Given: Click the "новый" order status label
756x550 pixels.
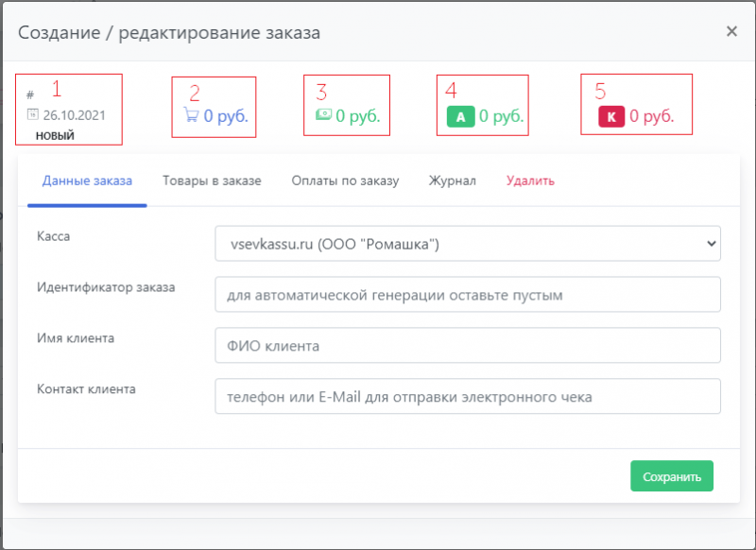Looking at the screenshot, I should click(x=55, y=135).
